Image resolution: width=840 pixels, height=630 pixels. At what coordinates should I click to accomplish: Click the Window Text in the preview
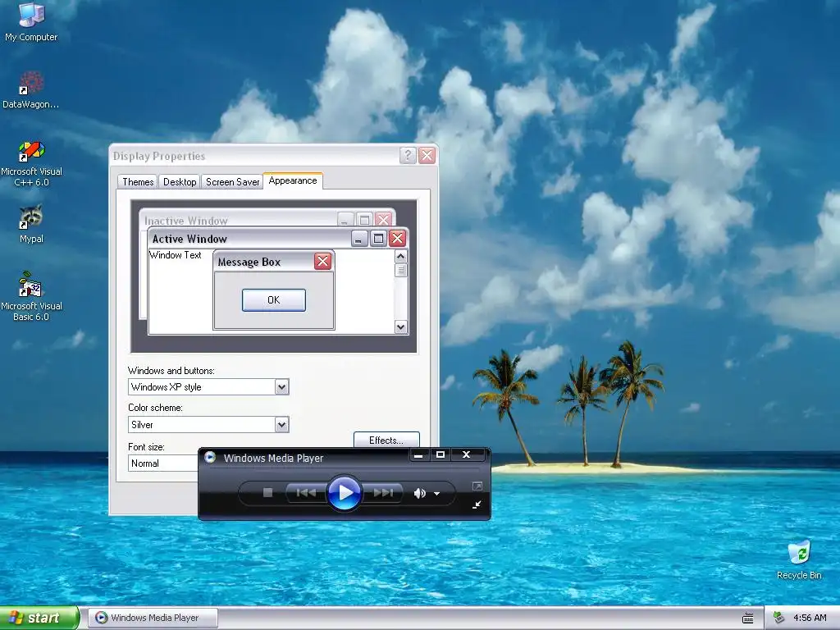[x=176, y=255]
